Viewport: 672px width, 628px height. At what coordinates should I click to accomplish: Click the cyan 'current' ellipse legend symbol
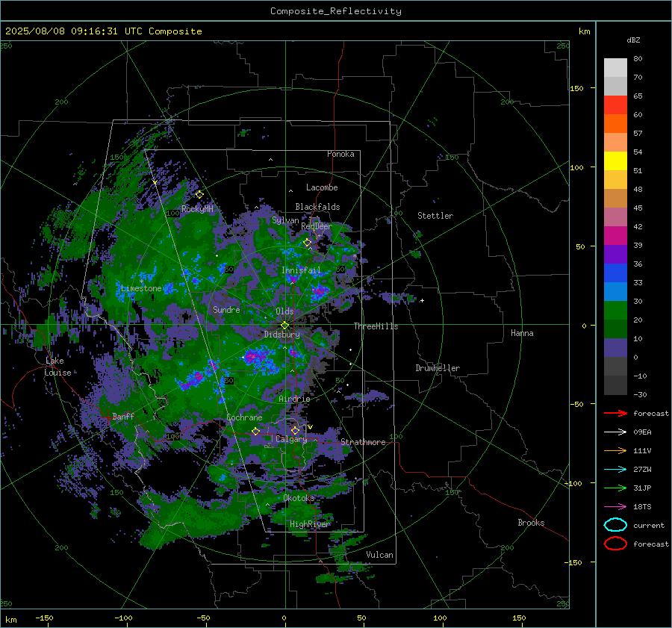615,525
